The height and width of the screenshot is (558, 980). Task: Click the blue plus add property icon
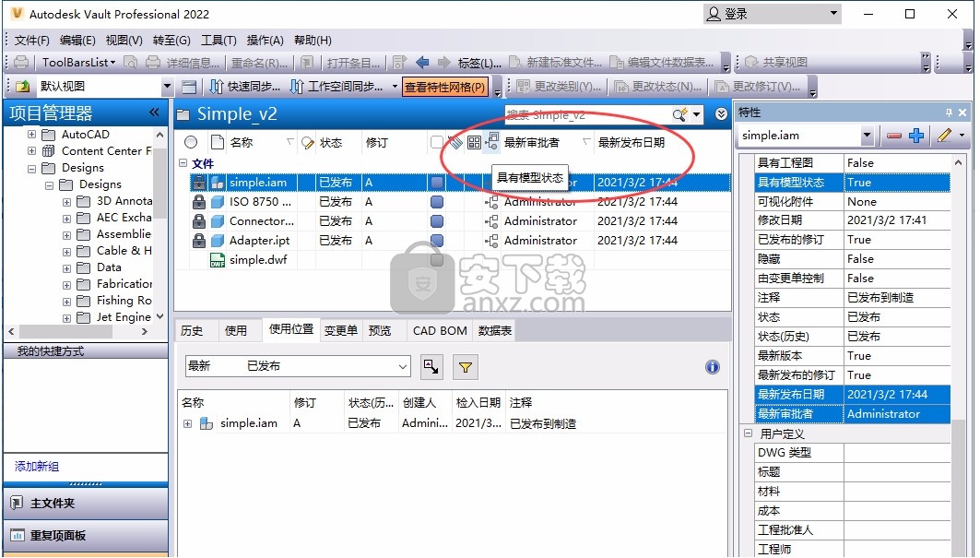click(916, 136)
